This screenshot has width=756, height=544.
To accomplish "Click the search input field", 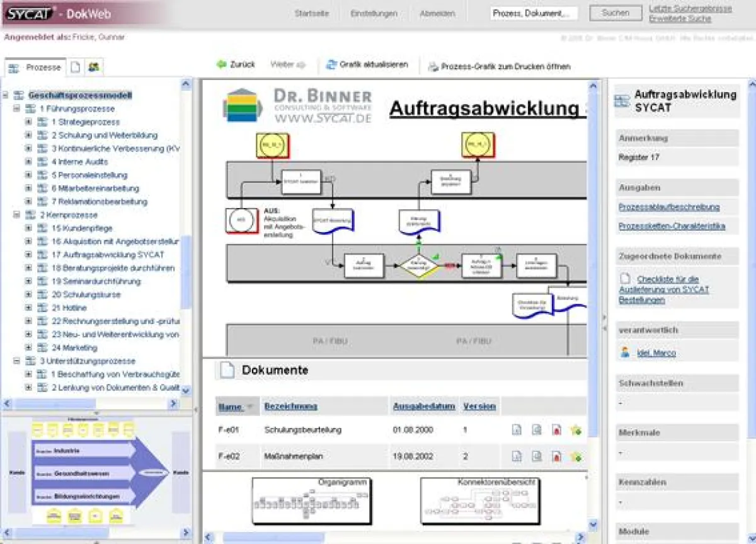I will (534, 13).
